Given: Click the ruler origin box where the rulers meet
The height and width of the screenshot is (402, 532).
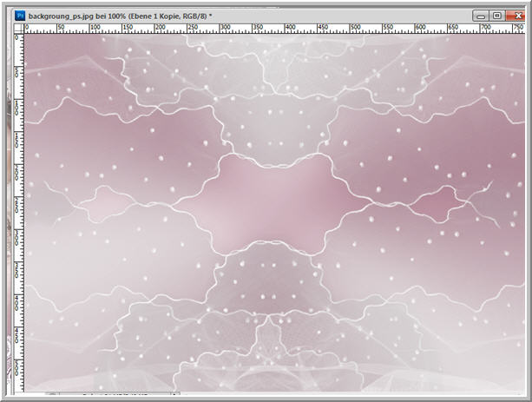Looking at the screenshot, I should 19,29.
